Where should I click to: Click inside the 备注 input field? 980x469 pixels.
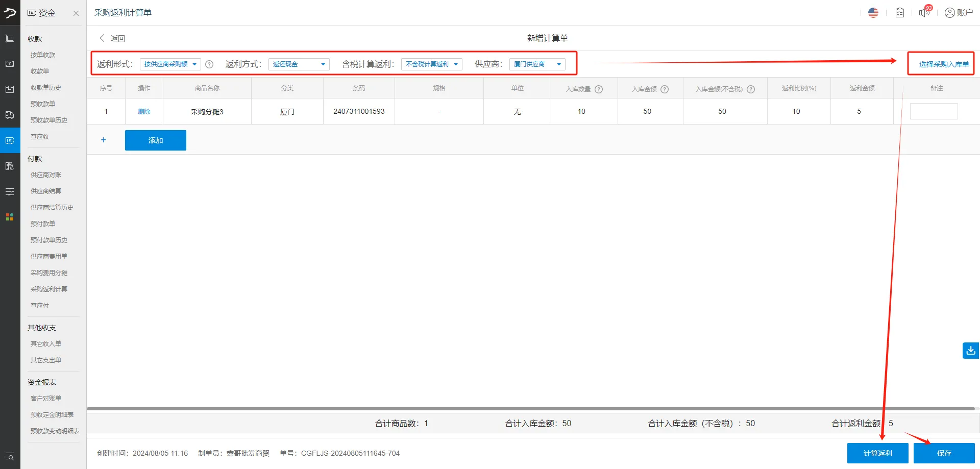[934, 111]
